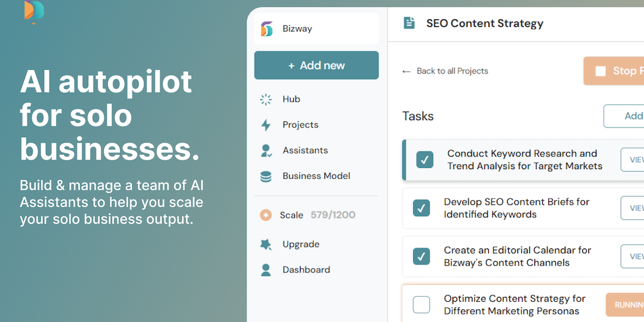Uncheck Develop SEO Content Briefs checkbox
The image size is (644, 322).
421,208
